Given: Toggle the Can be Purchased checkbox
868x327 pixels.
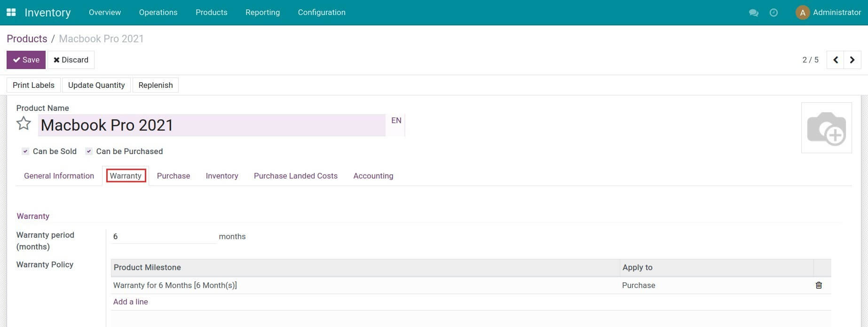Looking at the screenshot, I should 89,151.
